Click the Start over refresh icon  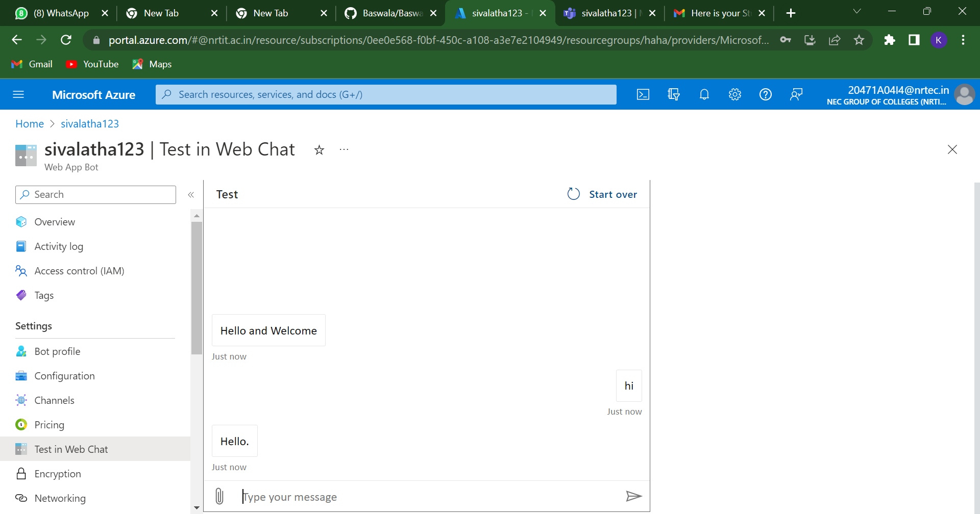574,194
